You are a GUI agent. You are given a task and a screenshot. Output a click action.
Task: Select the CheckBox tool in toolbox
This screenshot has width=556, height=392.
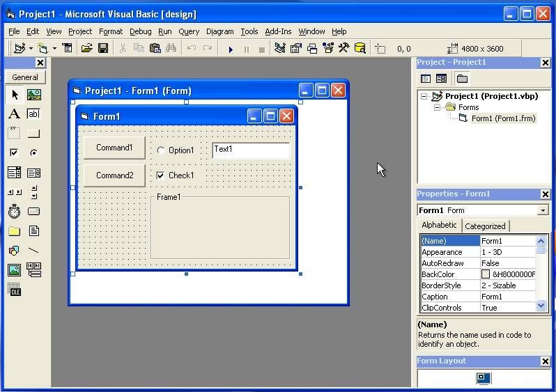point(14,152)
